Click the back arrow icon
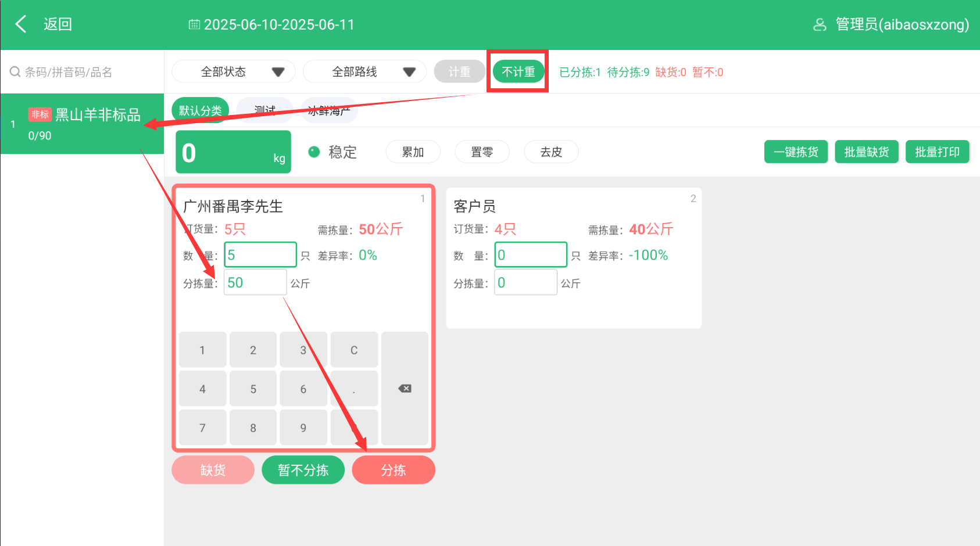 click(x=21, y=24)
